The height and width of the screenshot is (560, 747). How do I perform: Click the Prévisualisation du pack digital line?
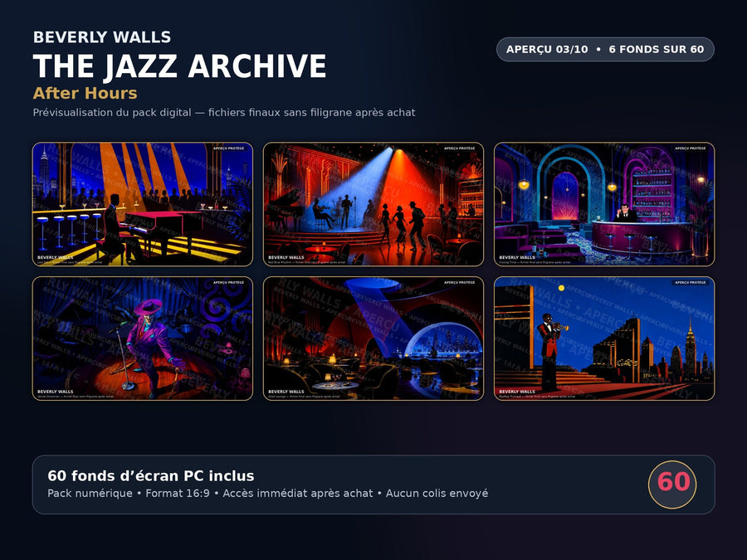(x=224, y=113)
